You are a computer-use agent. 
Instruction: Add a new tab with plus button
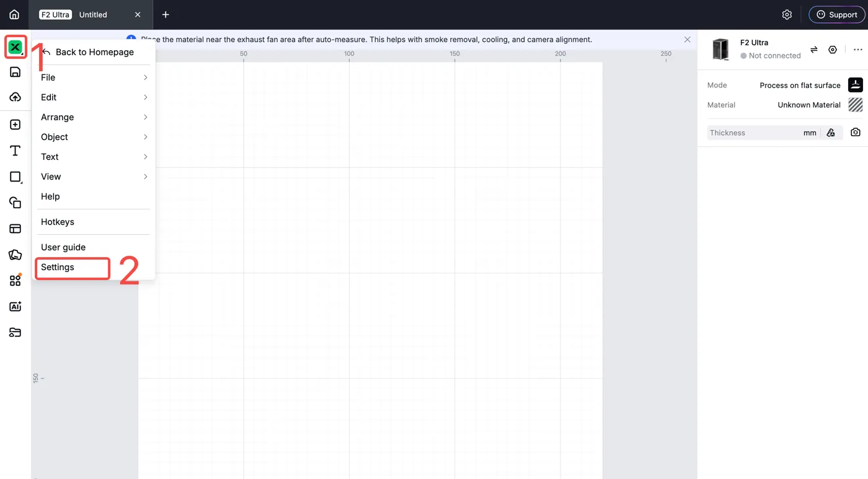coord(166,14)
